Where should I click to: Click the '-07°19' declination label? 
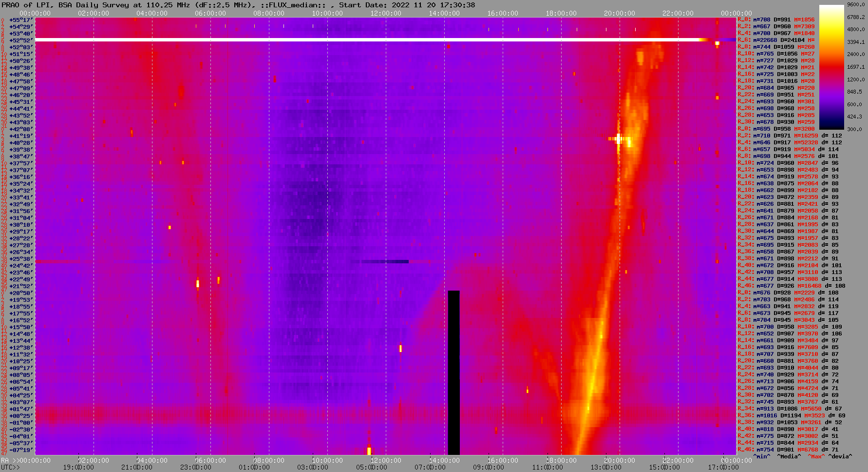[21, 450]
